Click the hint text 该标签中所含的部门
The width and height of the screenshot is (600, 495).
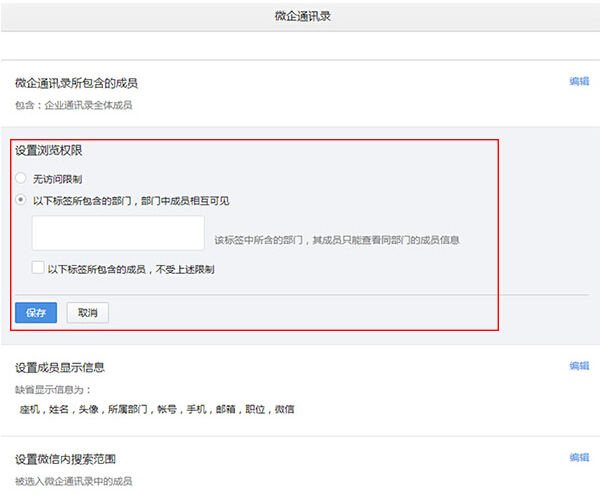pos(337,240)
